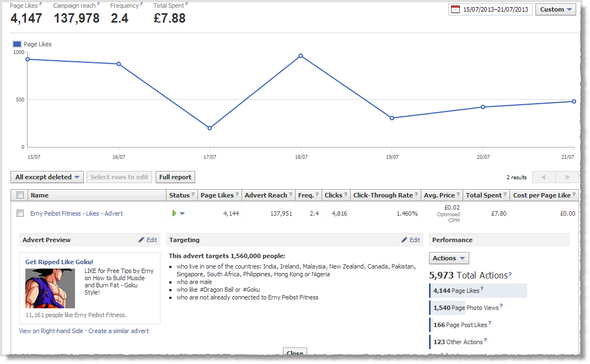Click the pencil Edit icon in Targeting

(405, 240)
